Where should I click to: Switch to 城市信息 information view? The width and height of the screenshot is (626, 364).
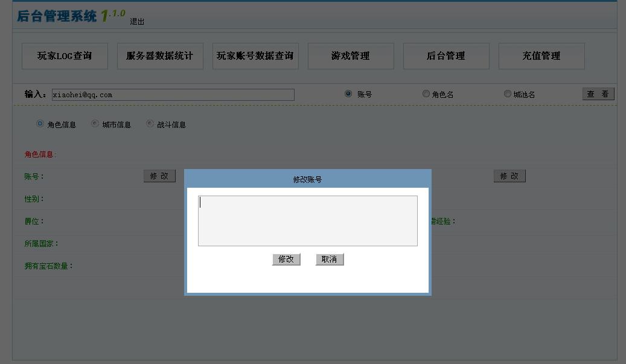point(94,124)
